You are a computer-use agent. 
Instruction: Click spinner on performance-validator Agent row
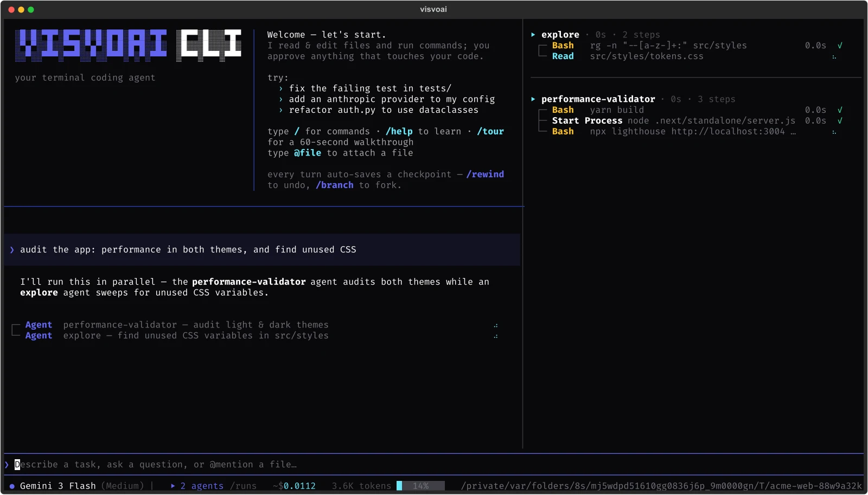click(496, 326)
